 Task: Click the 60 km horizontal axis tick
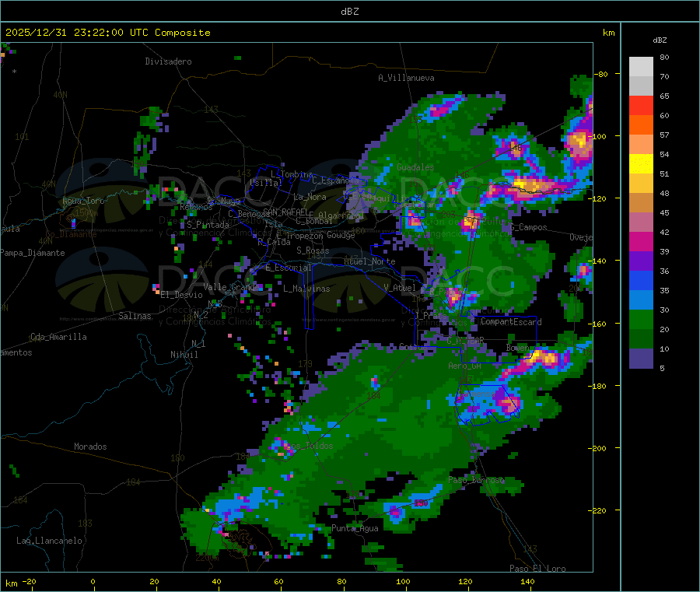coord(278,581)
